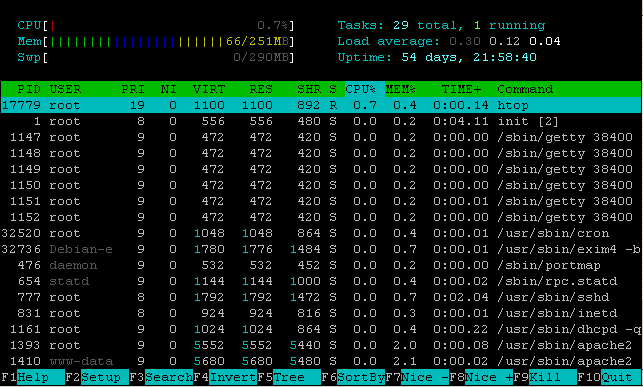The image size is (643, 387).
Task: Select the getty process with PID 1147
Action: pyautogui.click(x=321, y=137)
